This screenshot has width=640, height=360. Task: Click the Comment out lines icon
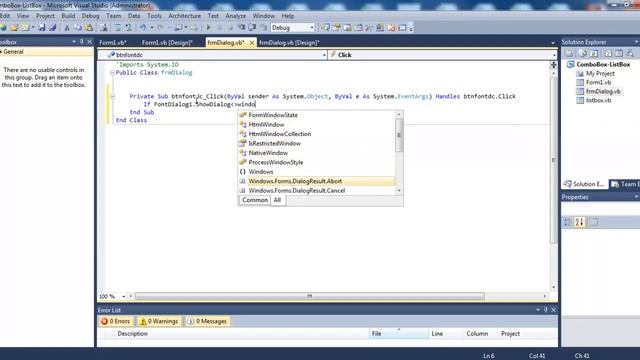[118, 28]
